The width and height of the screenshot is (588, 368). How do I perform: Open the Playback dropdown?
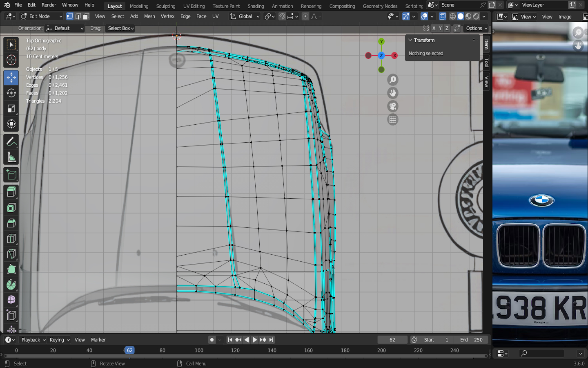[33, 340]
